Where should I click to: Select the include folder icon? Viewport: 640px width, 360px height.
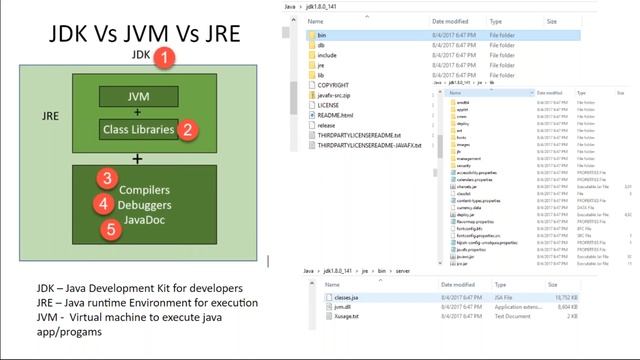pos(312,55)
